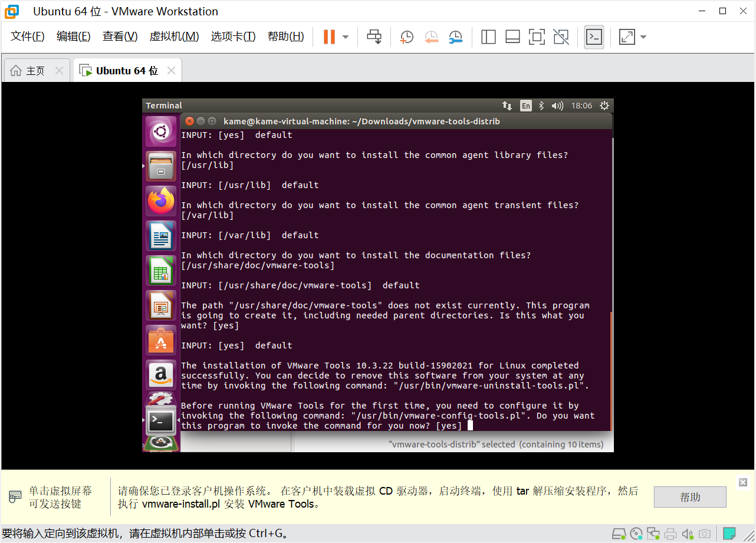The width and height of the screenshot is (756, 543).
Task: Revert the VM to its previous snapshot
Action: tap(431, 37)
